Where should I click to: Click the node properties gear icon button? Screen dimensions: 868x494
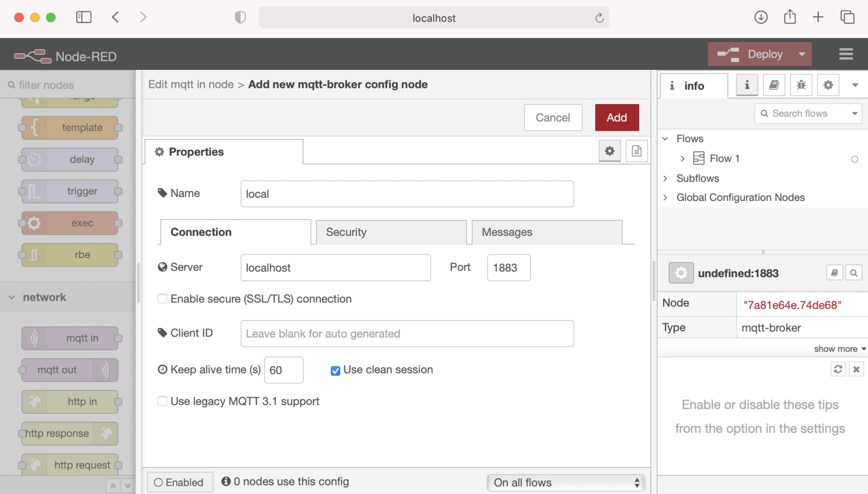609,151
